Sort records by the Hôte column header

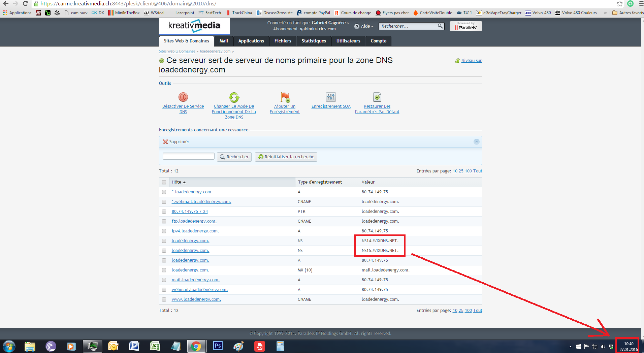coord(176,182)
